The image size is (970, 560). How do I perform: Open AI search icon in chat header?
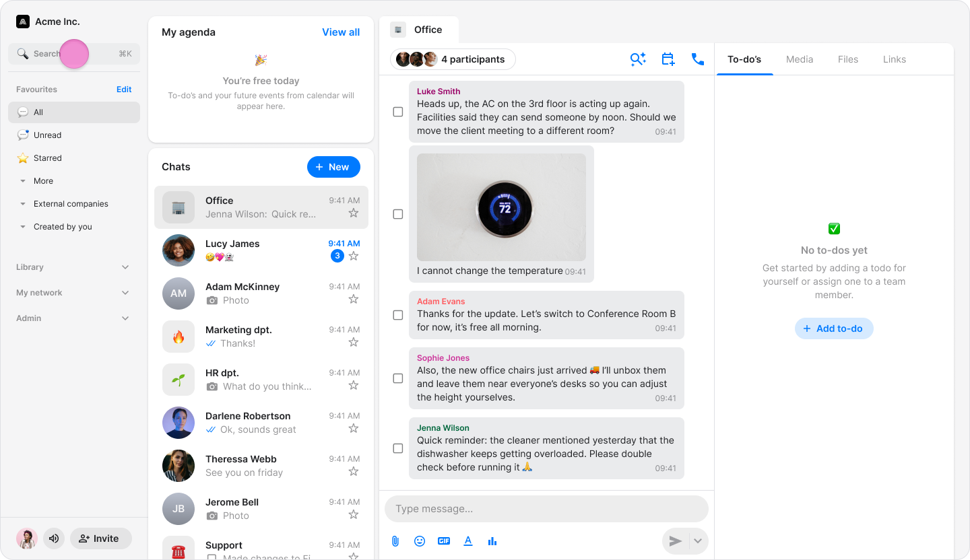[x=638, y=59]
